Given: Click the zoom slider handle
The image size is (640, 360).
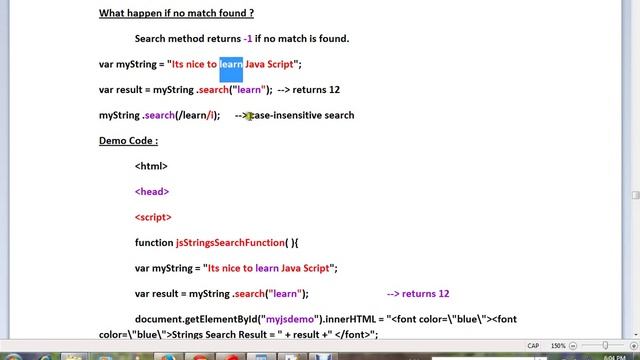Looking at the screenshot, I should click(x=605, y=346).
